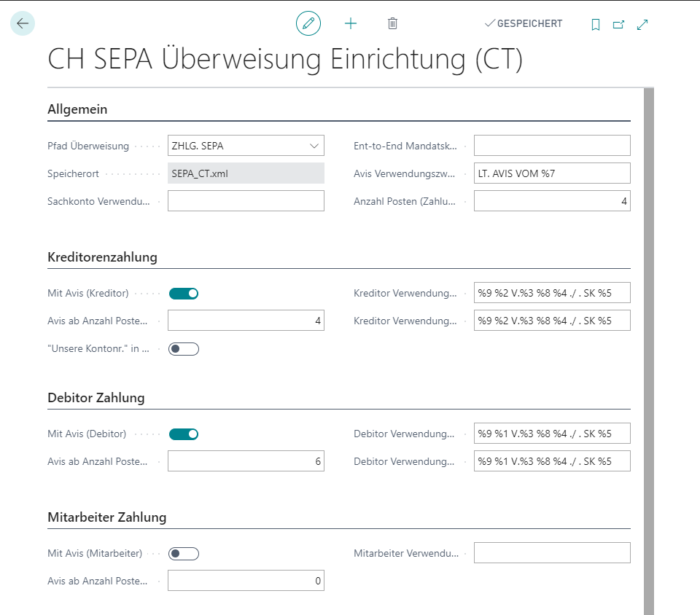Click the Avis Verwendungszweck field
This screenshot has height=615, width=700.
point(551,173)
